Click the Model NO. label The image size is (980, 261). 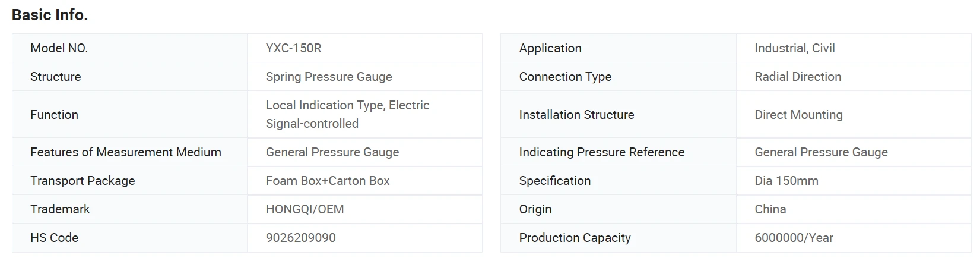click(x=59, y=48)
